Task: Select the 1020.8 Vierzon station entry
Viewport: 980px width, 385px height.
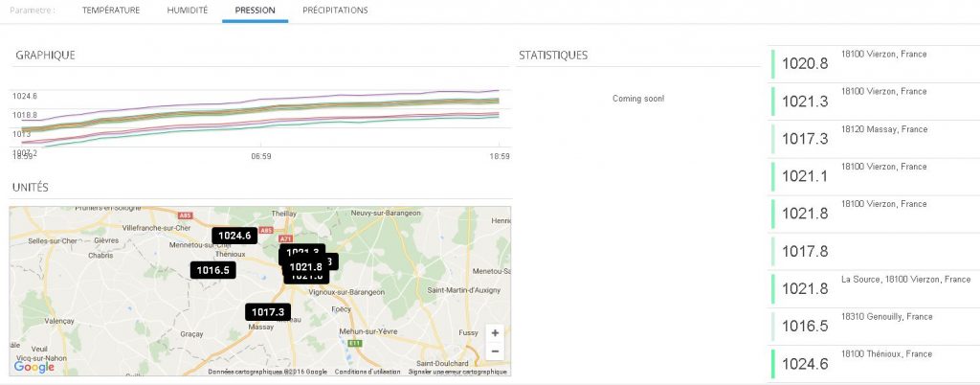Action: coord(873,63)
